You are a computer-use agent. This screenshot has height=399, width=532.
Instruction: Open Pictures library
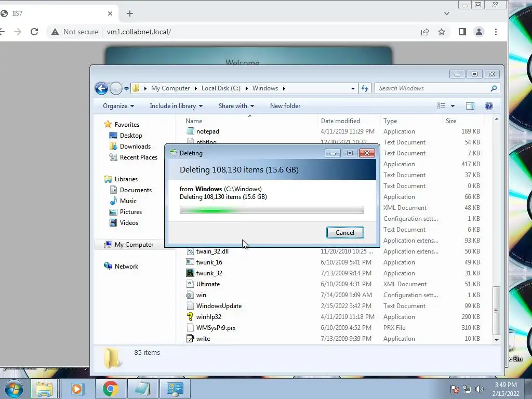(x=130, y=212)
